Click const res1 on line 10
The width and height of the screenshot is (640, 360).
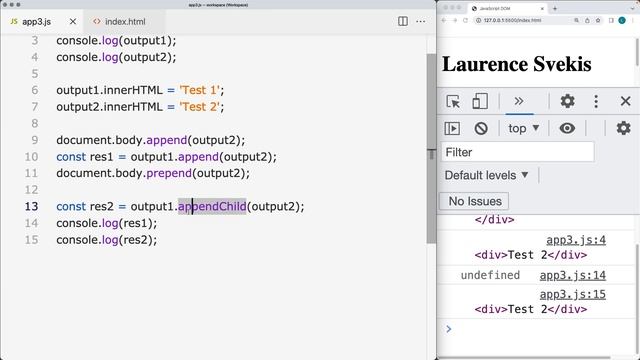click(x=84, y=157)
